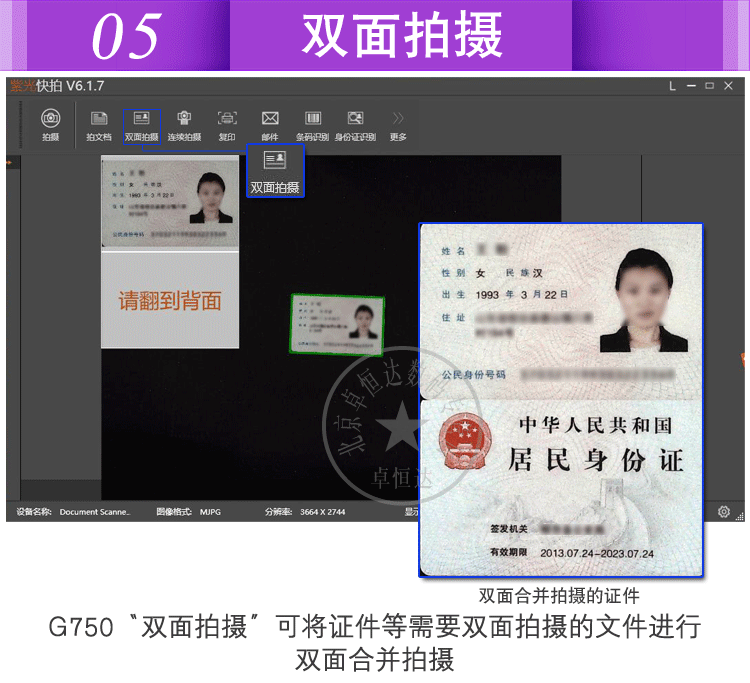This screenshot has height=683, width=750.
Task: Select the 身份证识别 ID recognition tool
Action: coord(355,126)
